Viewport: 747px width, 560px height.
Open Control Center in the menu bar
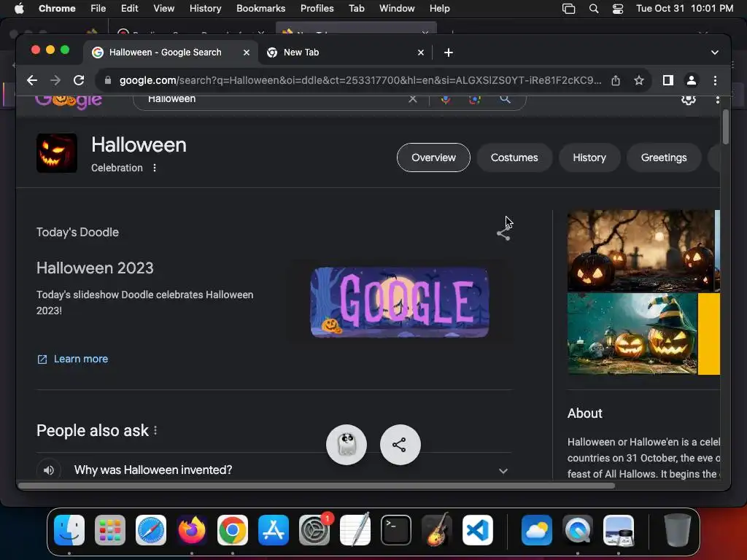point(618,9)
